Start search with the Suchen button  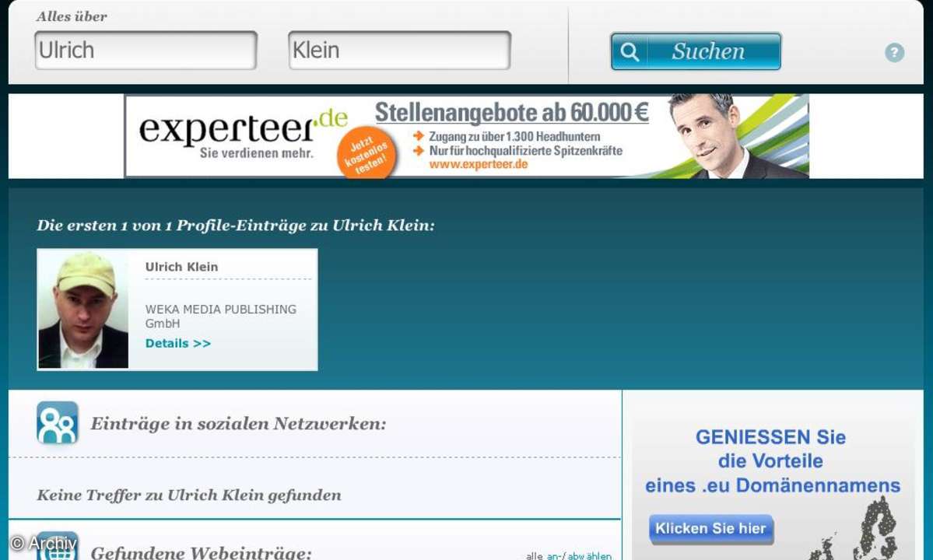click(x=696, y=51)
